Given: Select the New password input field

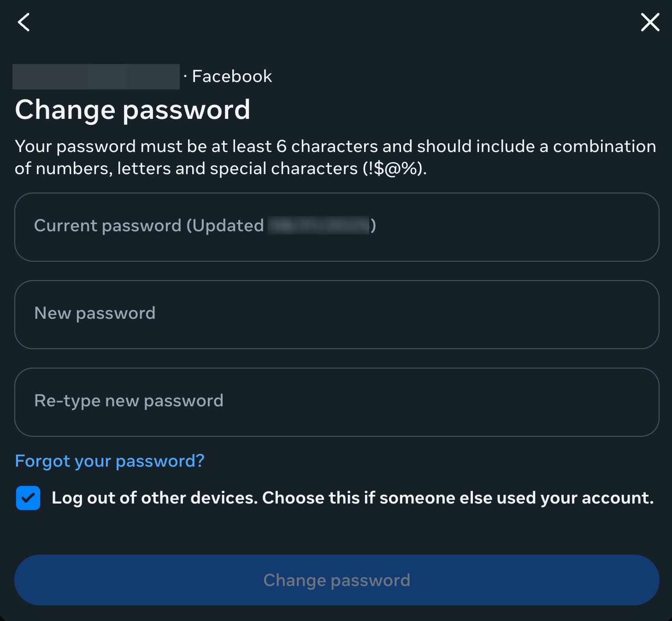Looking at the screenshot, I should (336, 314).
